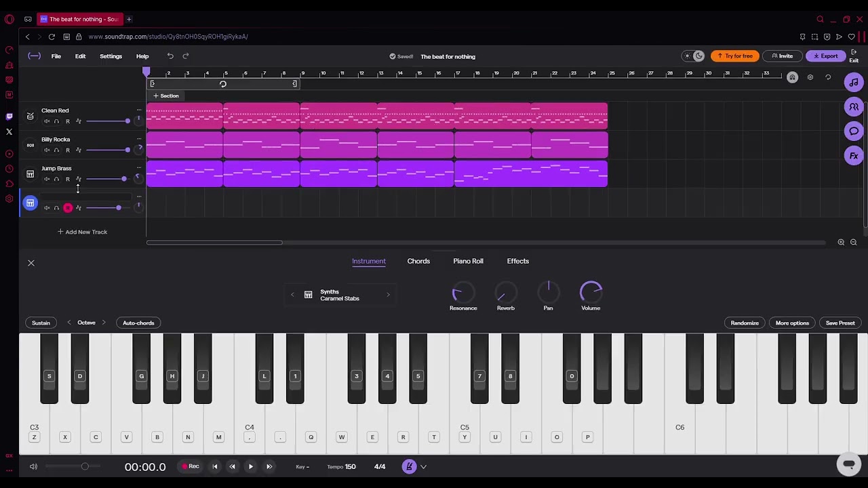Image resolution: width=868 pixels, height=488 pixels.
Task: Close the instrument panel with X
Action: [x=31, y=262]
